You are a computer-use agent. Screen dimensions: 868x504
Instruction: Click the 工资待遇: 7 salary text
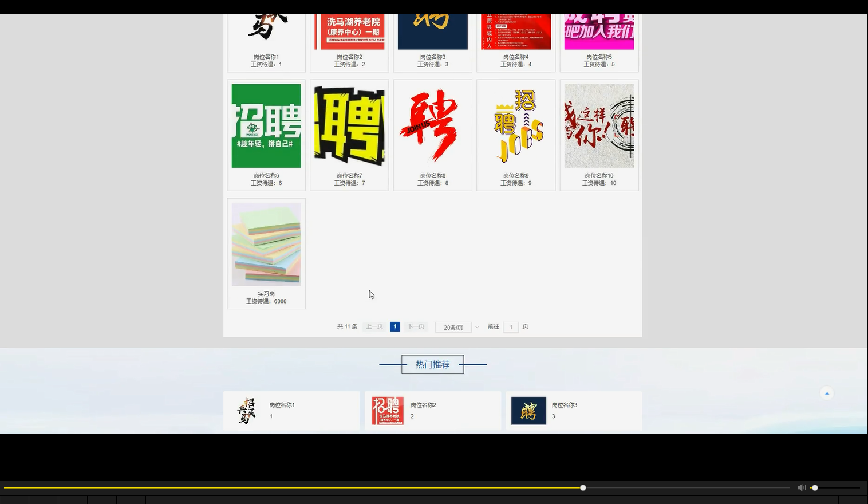click(x=349, y=183)
